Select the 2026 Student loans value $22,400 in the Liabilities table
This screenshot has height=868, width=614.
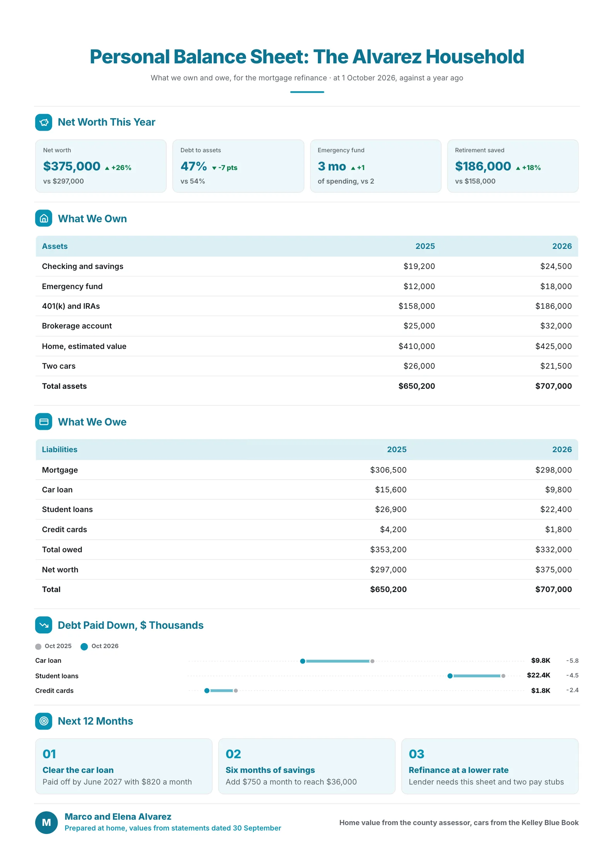tap(556, 509)
